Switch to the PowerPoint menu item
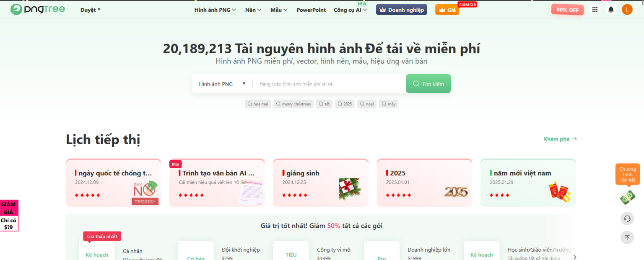Image resolution: width=644 pixels, height=260 pixels. click(x=311, y=10)
